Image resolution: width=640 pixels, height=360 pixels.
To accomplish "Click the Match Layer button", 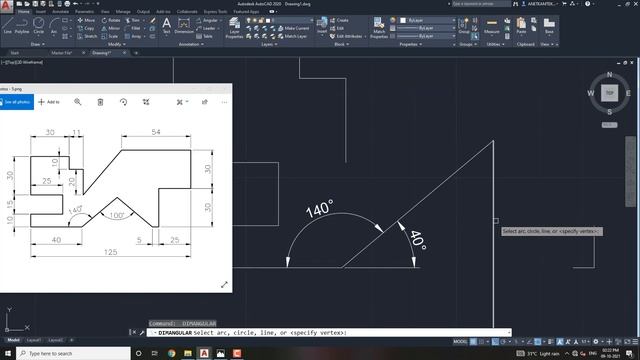I will point(292,36).
